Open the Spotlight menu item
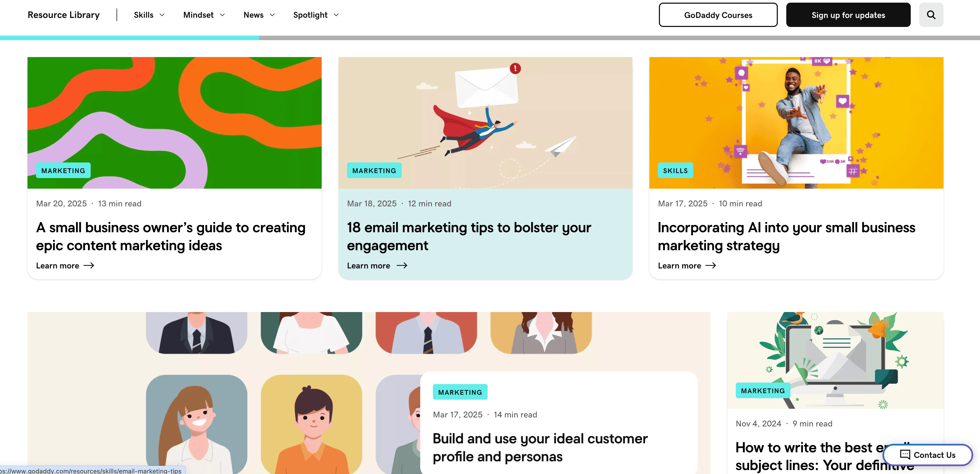Viewport: 980px width, 474px height. click(310, 15)
